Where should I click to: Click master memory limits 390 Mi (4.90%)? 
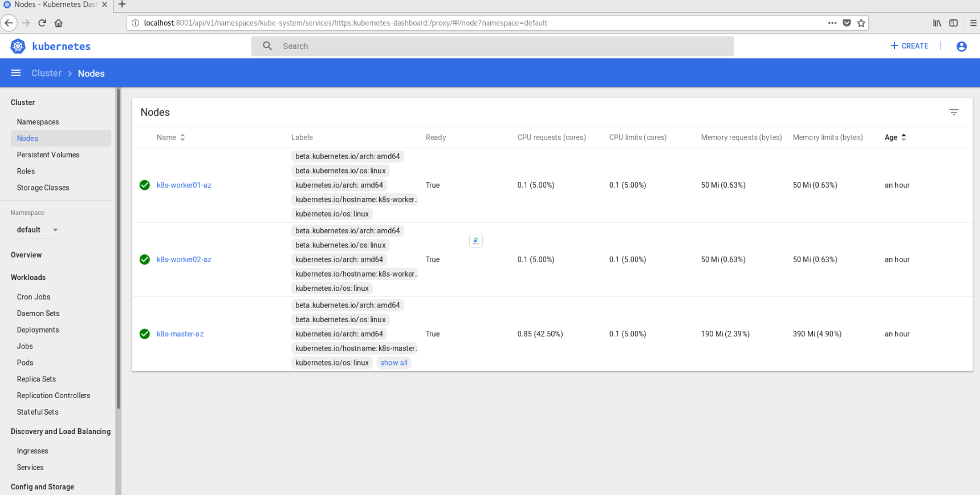pyautogui.click(x=817, y=334)
